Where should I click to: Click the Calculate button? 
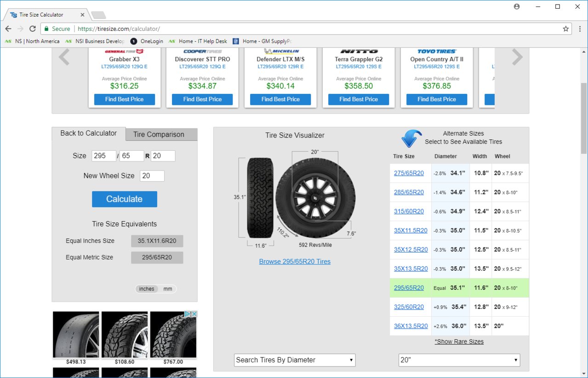(x=125, y=199)
